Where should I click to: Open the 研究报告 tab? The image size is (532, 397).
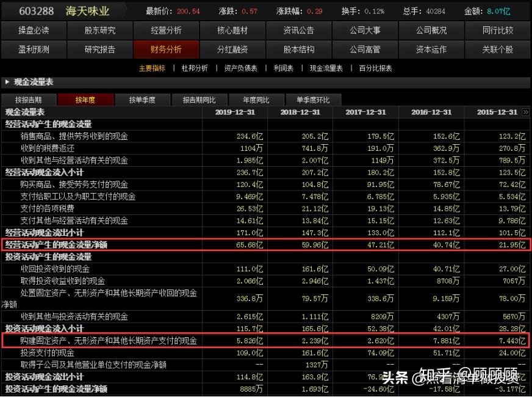[x=100, y=49]
